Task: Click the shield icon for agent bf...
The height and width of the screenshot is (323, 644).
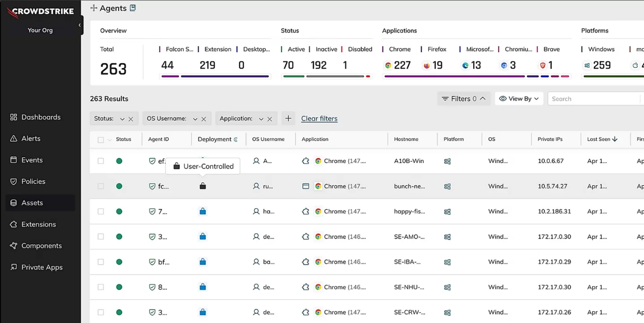Action: pos(152,262)
